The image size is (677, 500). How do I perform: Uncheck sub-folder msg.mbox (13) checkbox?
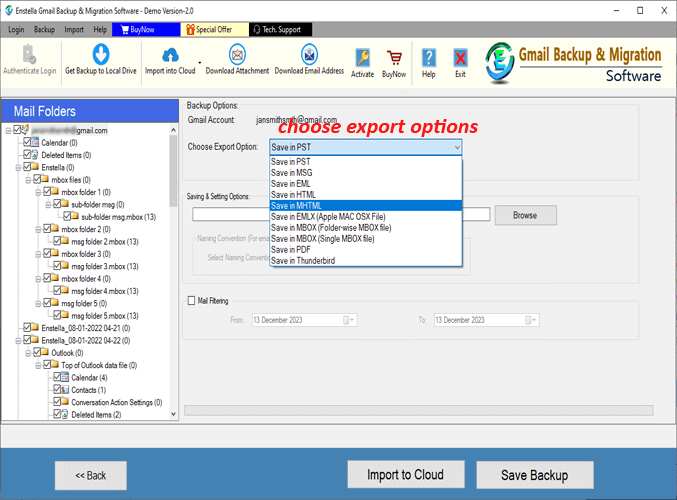pyautogui.click(x=67, y=216)
